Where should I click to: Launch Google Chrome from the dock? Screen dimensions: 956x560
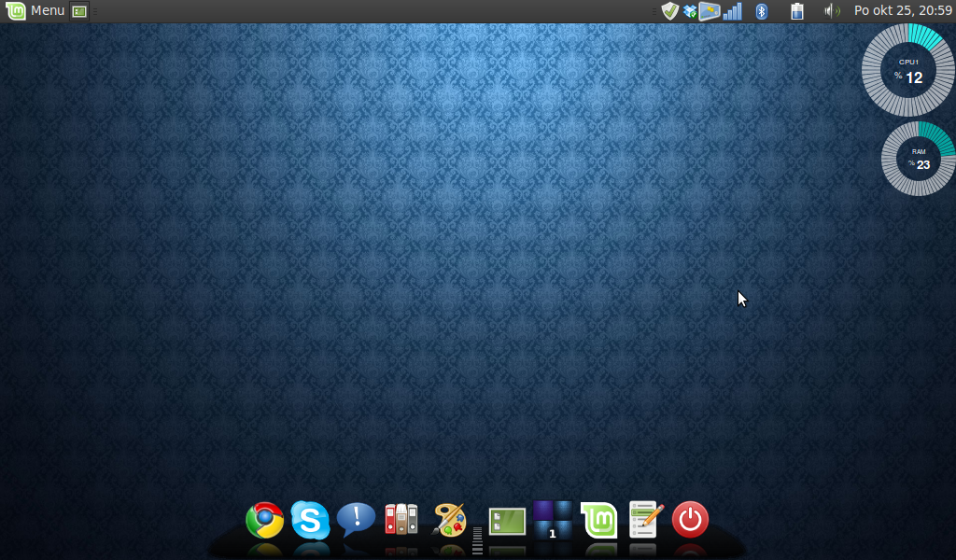[264, 520]
